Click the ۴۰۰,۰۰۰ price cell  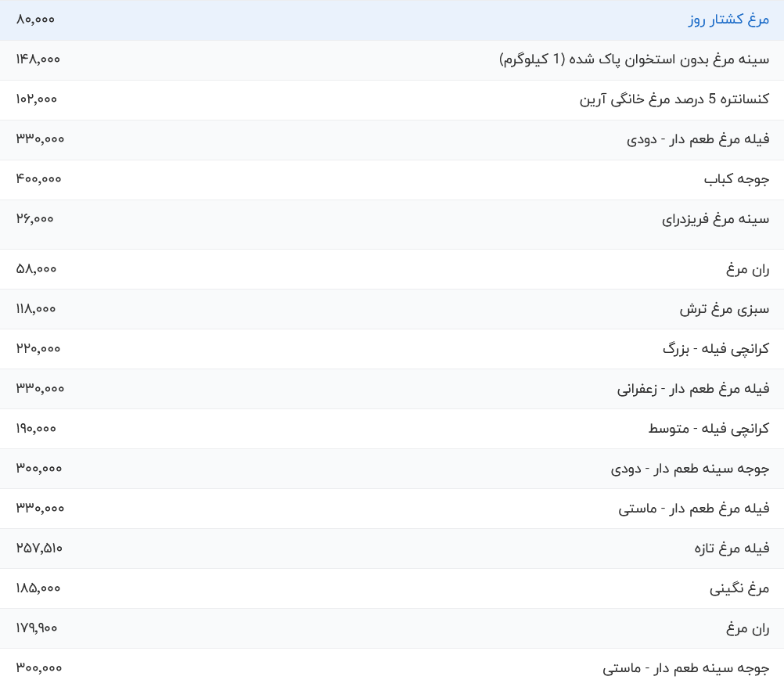[38, 179]
